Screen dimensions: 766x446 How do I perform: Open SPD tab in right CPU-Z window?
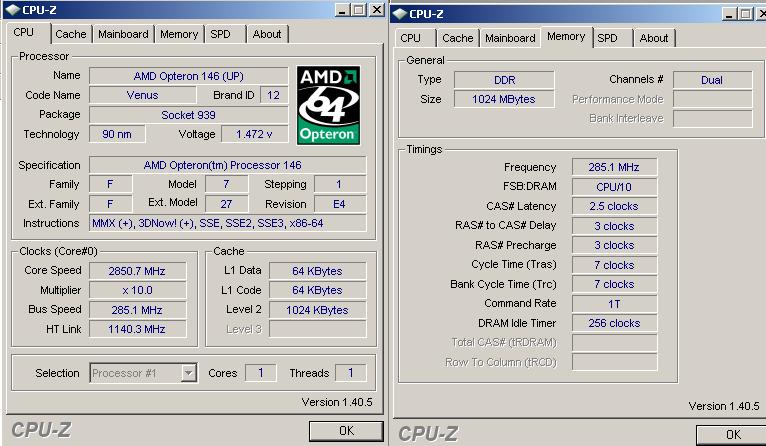[607, 38]
